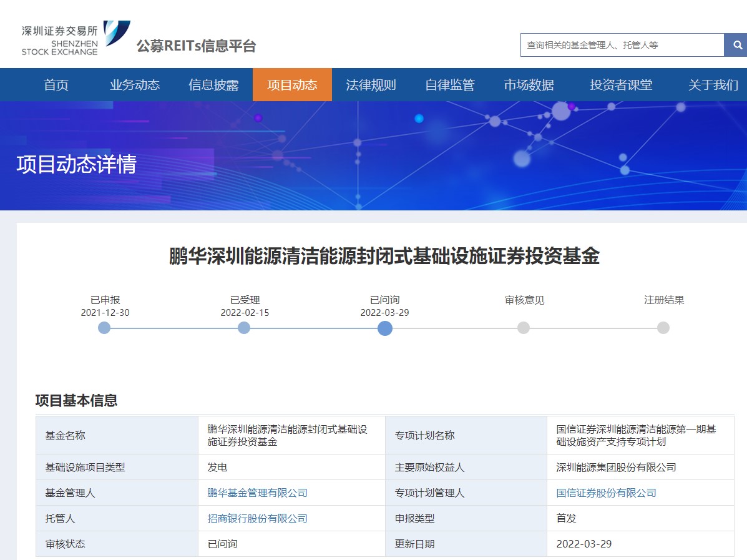Open the 首页 menu item
Viewport: 747px width, 560px height.
[56, 85]
